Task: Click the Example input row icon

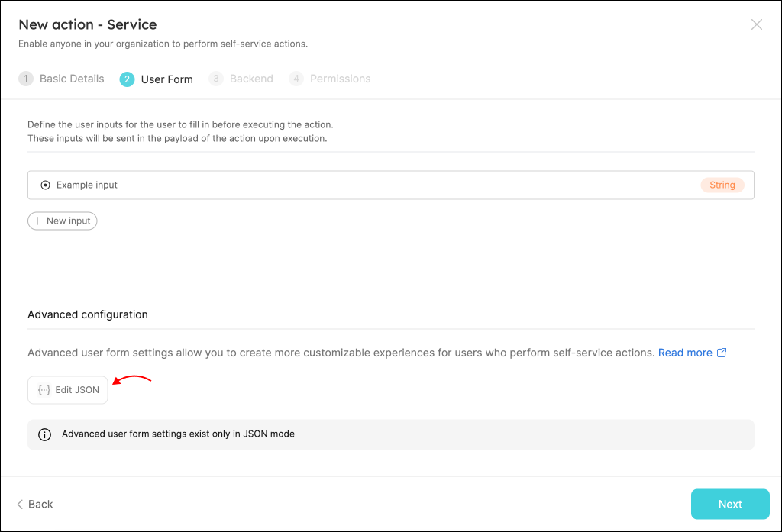Action: point(46,185)
